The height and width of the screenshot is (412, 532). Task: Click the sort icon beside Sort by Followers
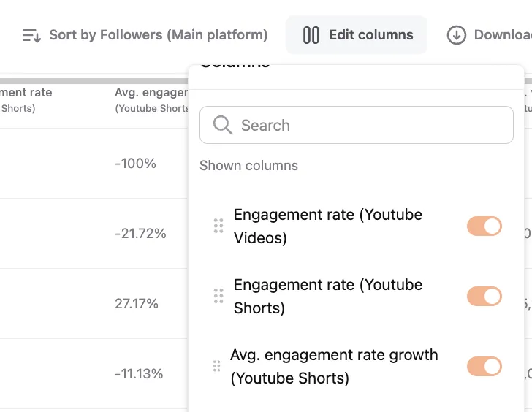click(x=31, y=35)
